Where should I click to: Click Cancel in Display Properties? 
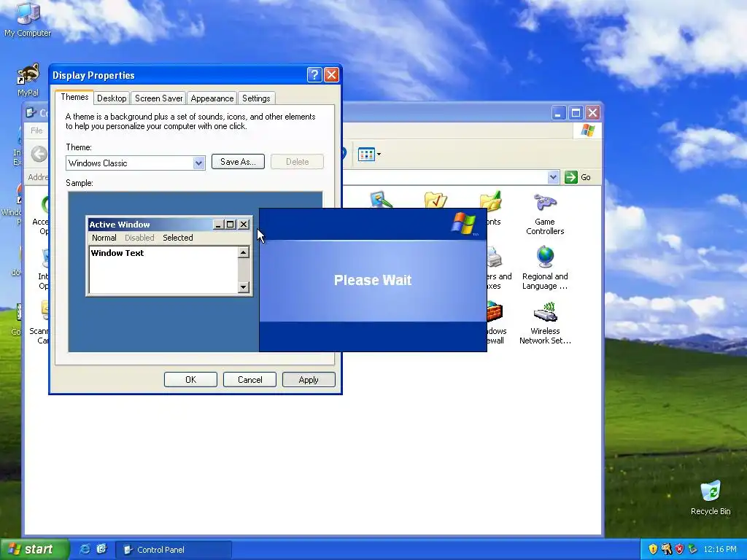tap(249, 379)
